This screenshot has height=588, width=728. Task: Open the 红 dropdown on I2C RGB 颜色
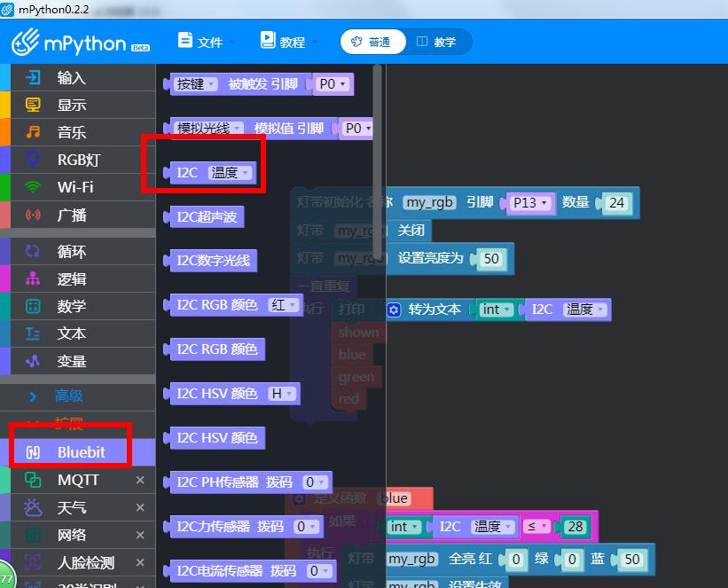pos(283,305)
